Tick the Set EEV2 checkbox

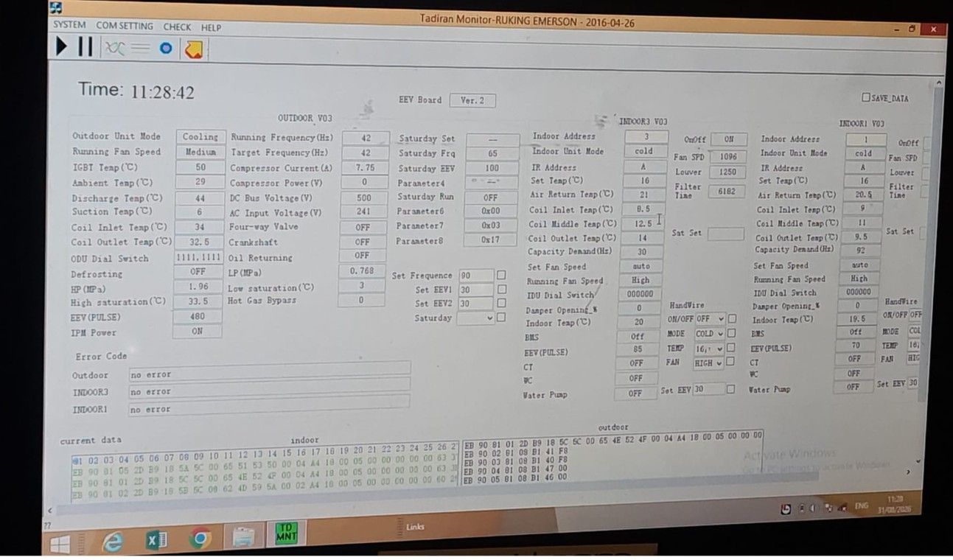point(501,303)
